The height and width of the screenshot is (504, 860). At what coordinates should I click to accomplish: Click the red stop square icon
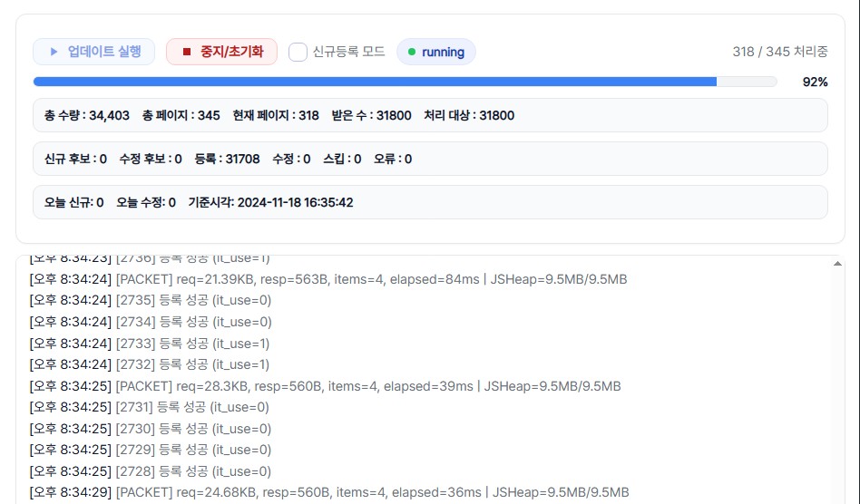187,52
